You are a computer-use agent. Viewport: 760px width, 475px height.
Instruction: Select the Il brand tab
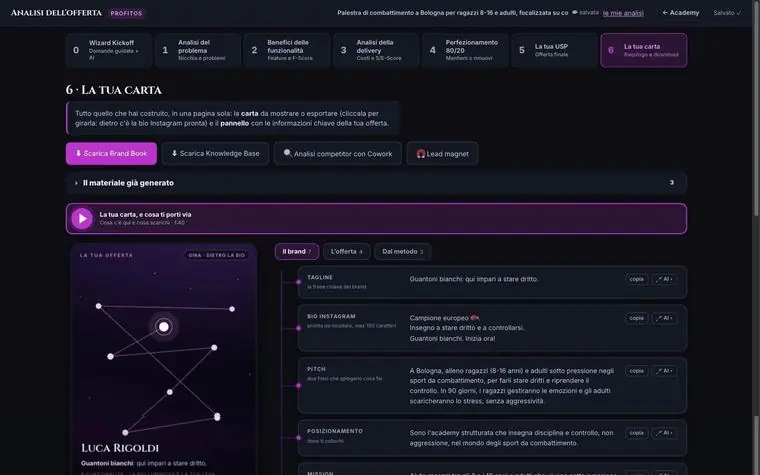coord(297,252)
